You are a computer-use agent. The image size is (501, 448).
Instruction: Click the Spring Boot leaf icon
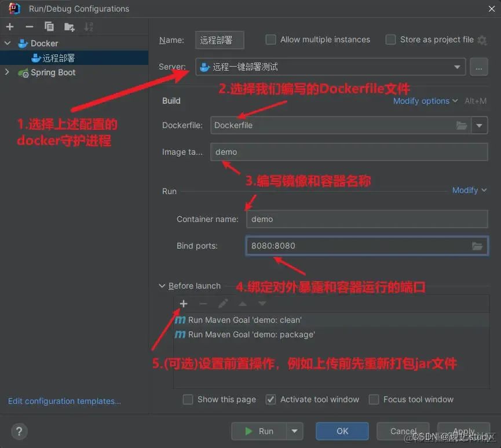point(23,73)
